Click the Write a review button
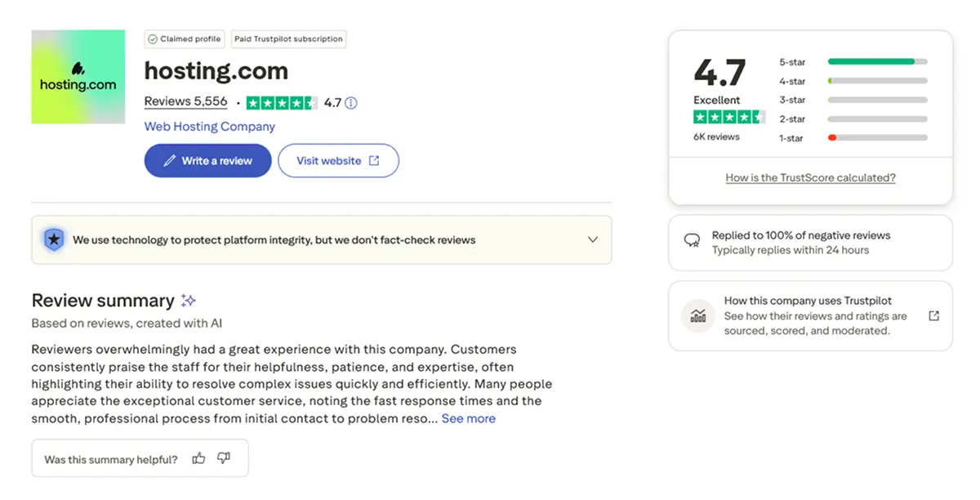Screen dimensions: 980x500 coord(207,160)
